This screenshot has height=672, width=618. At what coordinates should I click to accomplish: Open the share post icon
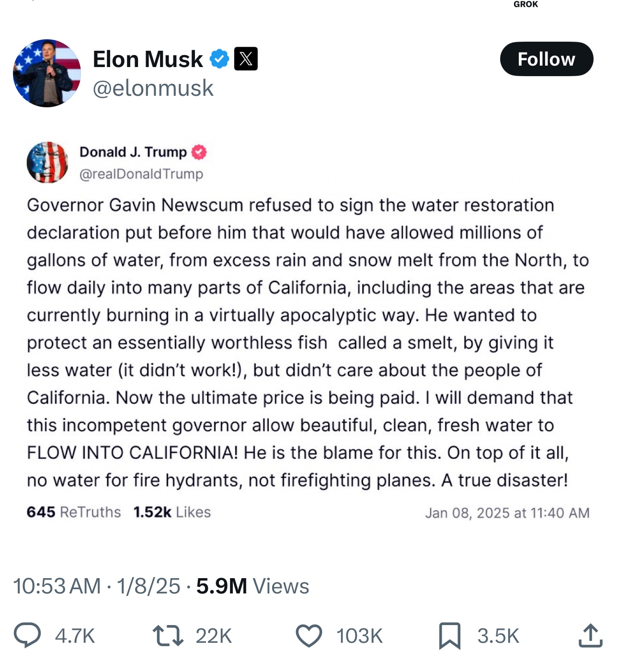pos(590,636)
